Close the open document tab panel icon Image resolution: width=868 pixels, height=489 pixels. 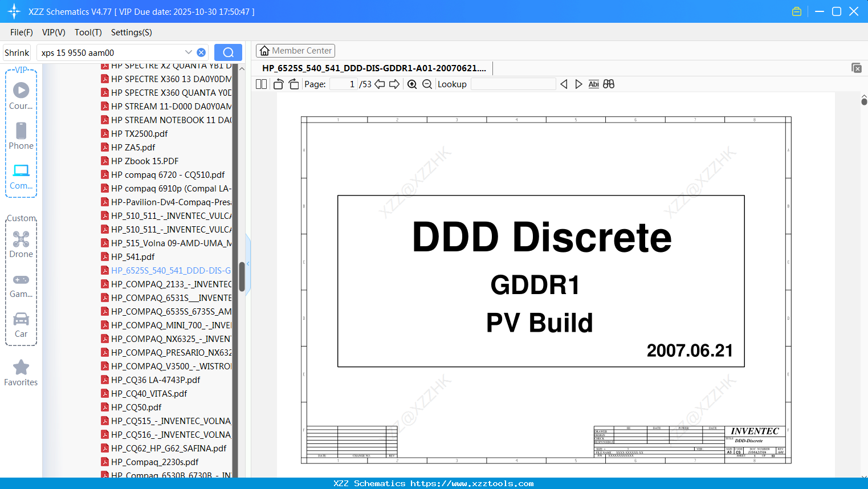point(857,68)
